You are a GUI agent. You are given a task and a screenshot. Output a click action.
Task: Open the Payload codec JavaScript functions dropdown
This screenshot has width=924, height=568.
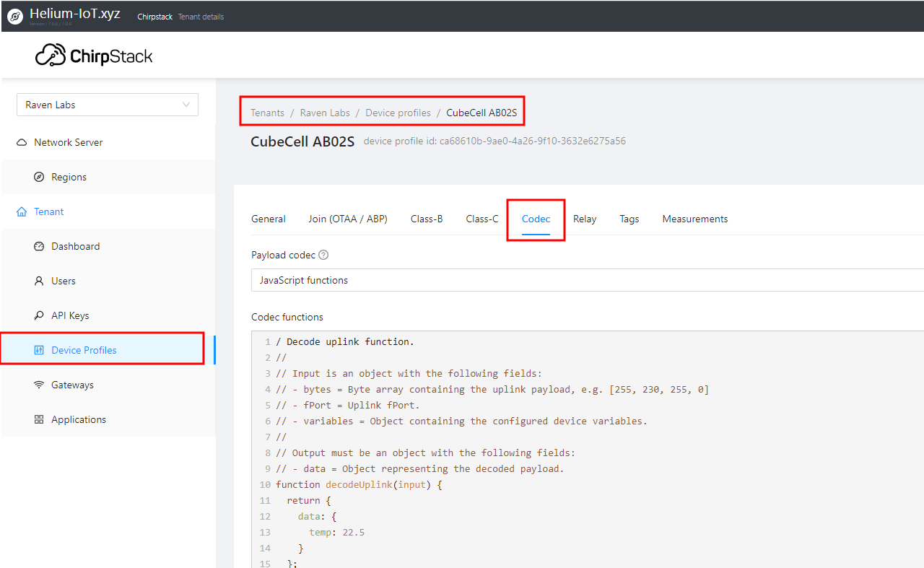tap(586, 280)
